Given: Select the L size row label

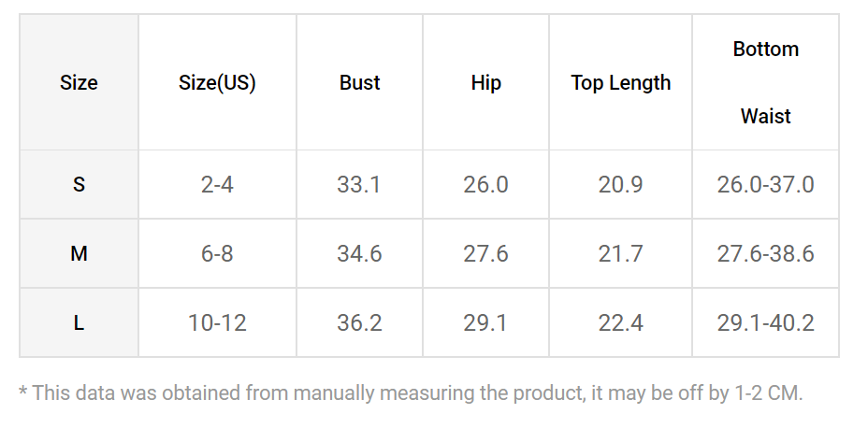Looking at the screenshot, I should pyautogui.click(x=79, y=322).
